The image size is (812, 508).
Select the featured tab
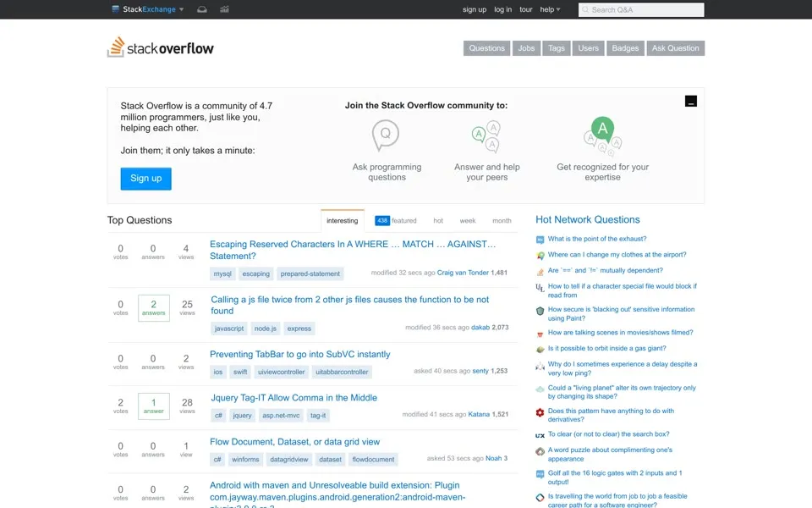tap(396, 221)
